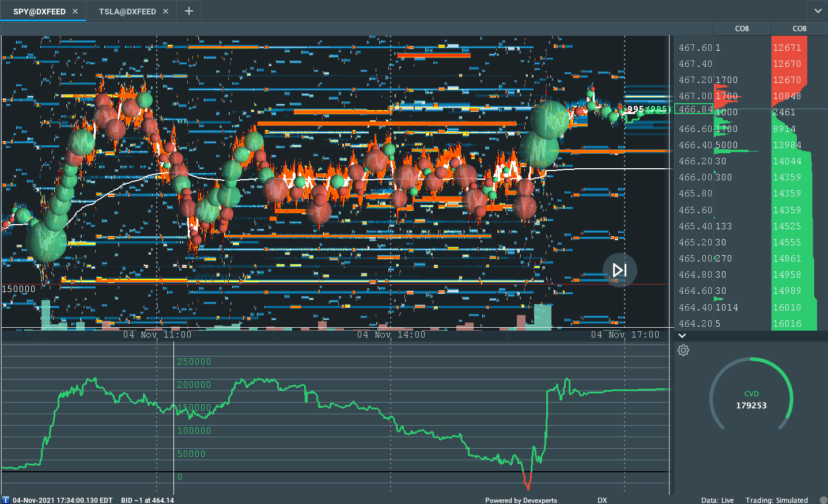The image size is (828, 504).
Task: Click the left COB column header
Action: (742, 29)
